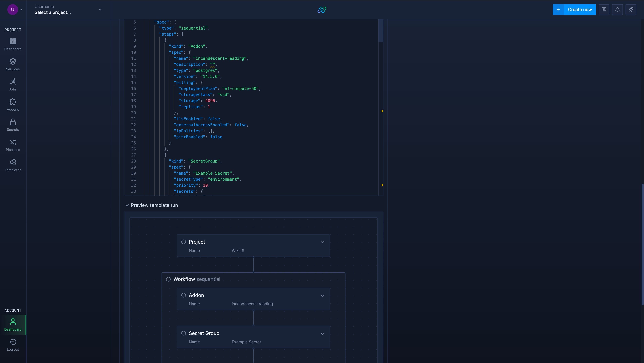Open the Addons section

13,105
